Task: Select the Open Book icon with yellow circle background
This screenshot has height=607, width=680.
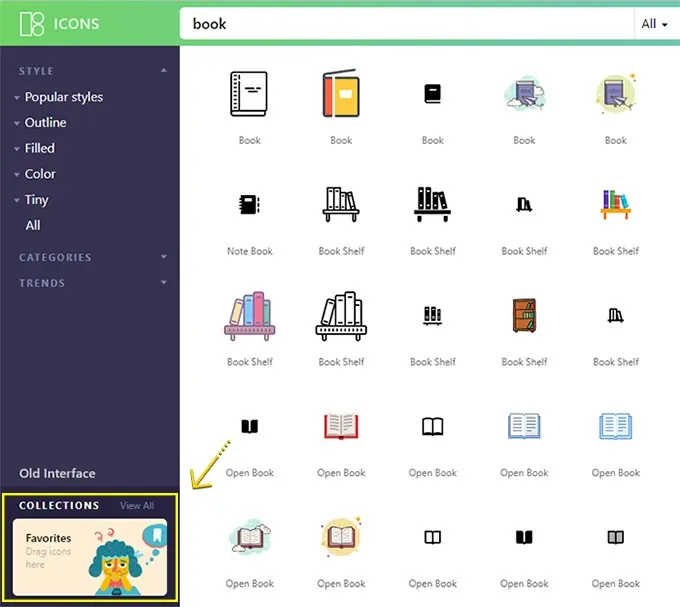Action: [341, 537]
